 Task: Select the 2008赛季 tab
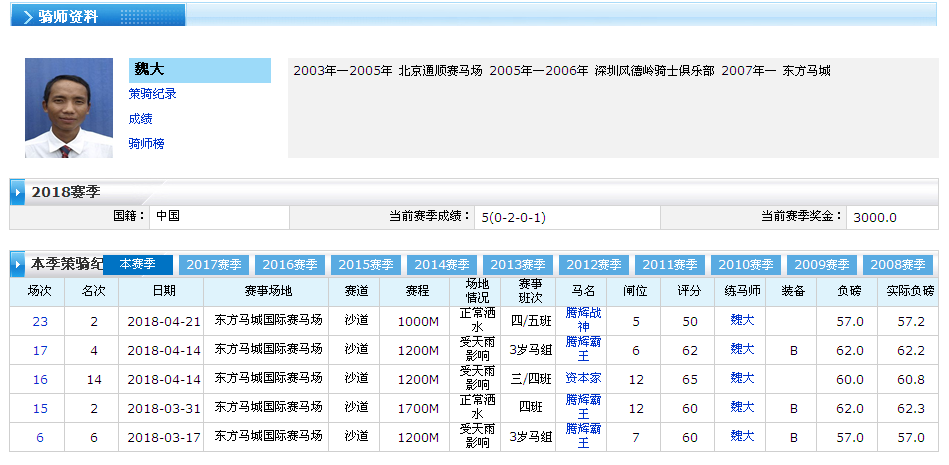897,265
